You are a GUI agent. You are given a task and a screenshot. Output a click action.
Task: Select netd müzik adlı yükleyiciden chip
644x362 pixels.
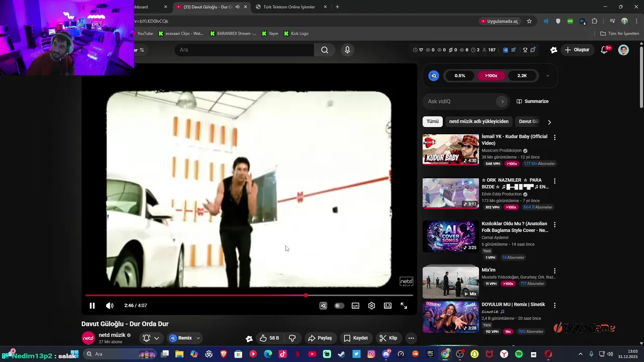[478, 121]
